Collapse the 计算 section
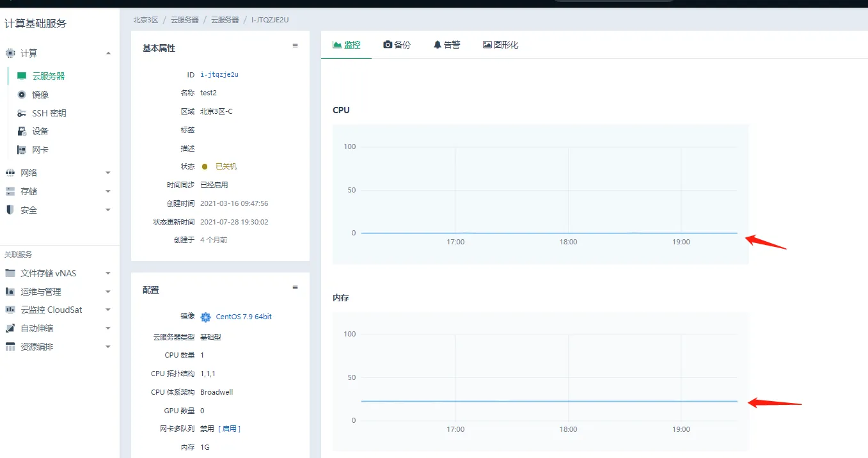This screenshot has width=868, height=458. 108,53
